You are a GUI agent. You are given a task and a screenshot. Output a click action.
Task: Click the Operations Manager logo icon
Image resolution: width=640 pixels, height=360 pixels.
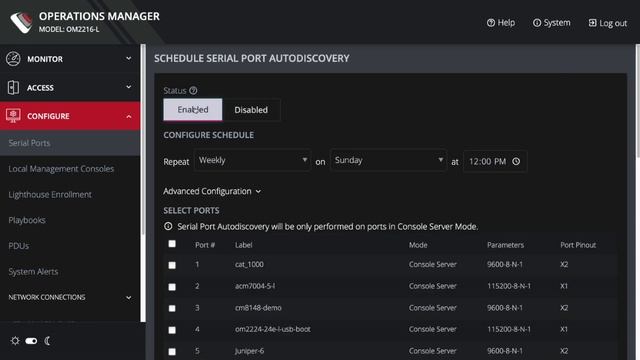tap(21, 22)
